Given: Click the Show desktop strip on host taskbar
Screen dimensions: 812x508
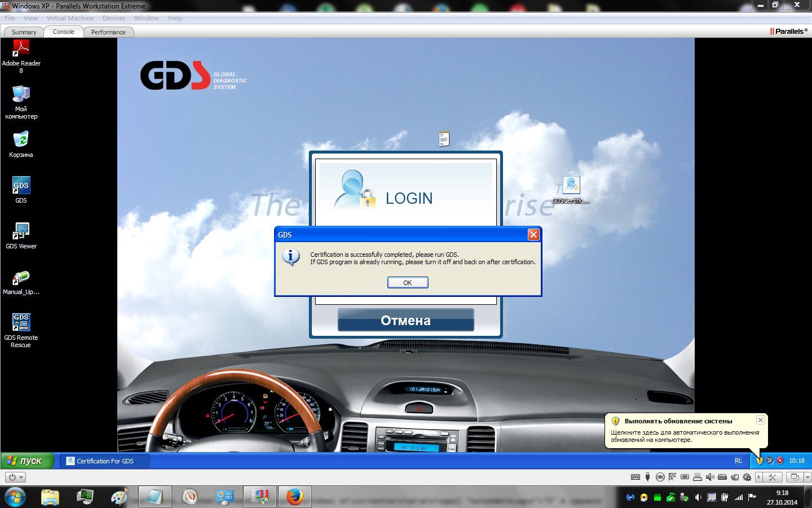Looking at the screenshot, I should click(x=808, y=497).
